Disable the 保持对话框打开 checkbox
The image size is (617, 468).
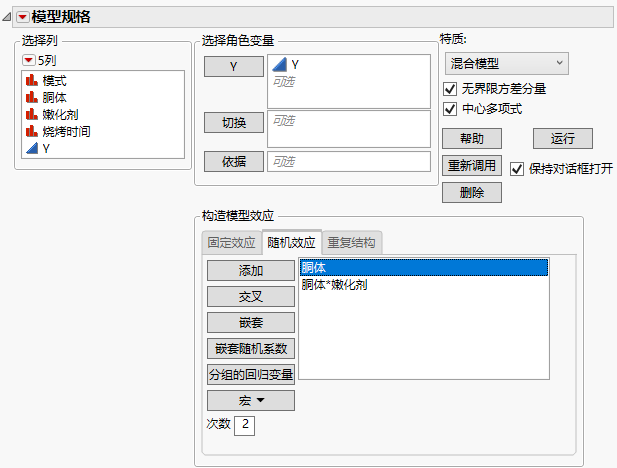click(x=517, y=168)
